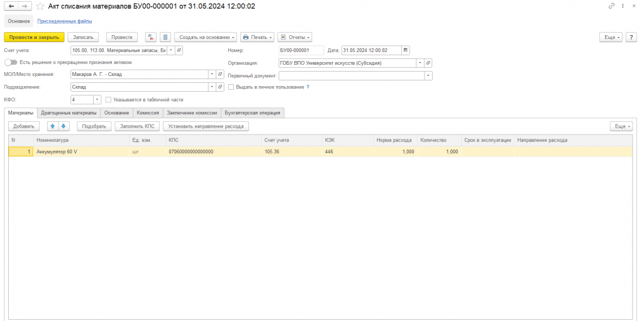Open top-right Еще menu
This screenshot has height=321, width=644.
pos(611,37)
